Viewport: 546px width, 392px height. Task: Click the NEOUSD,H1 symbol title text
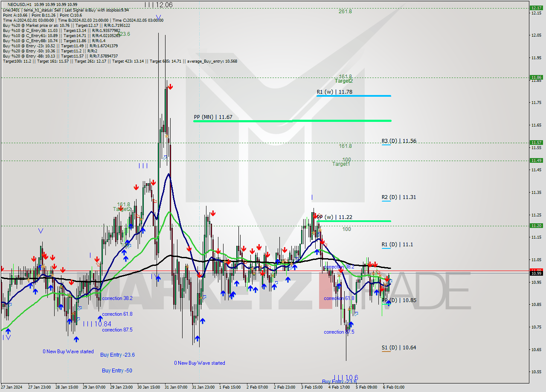coord(19,4)
